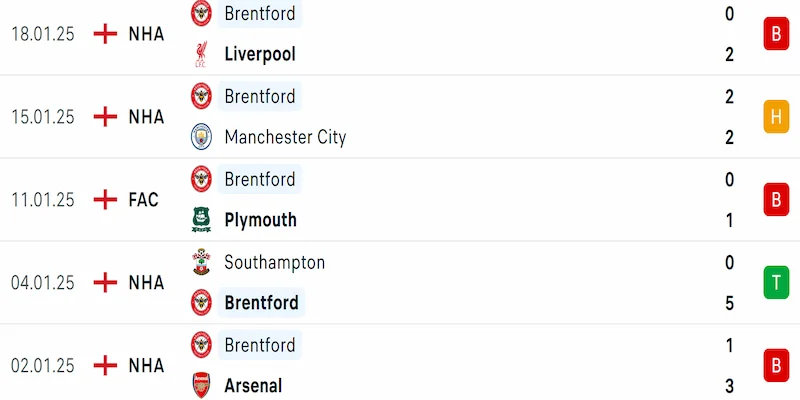800x400 pixels.
Task: Click the Plymouth club crest icon
Action: (202, 220)
